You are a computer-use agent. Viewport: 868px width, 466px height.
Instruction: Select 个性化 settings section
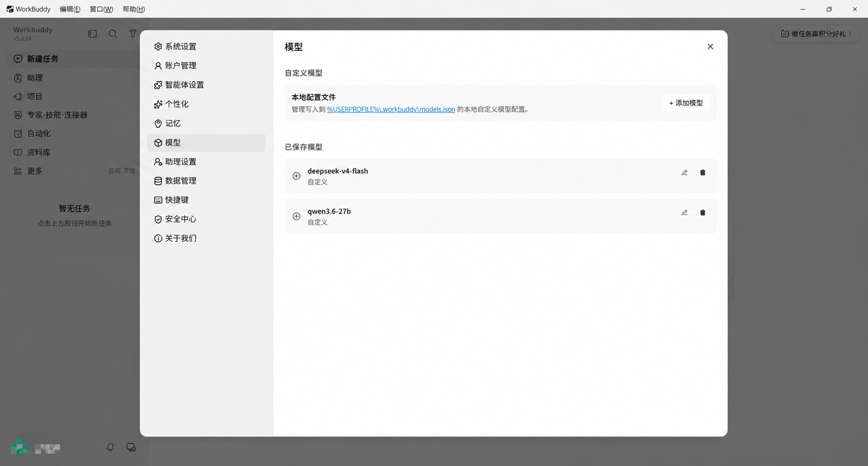point(206,104)
